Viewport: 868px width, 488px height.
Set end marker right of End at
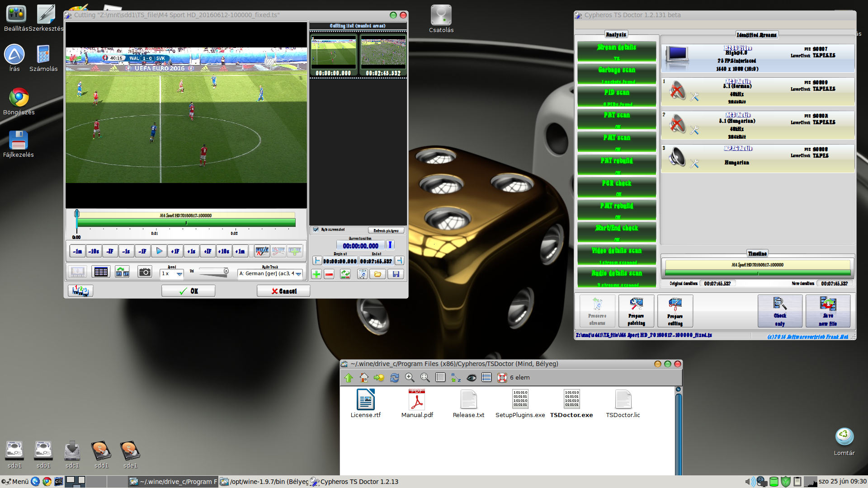click(399, 261)
